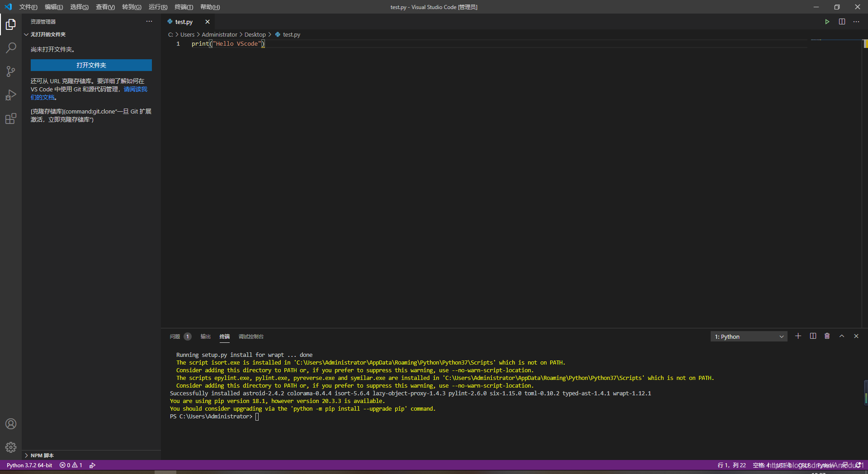Select Python 3.7.2 64-bit interpreter in status bar
Image resolution: width=868 pixels, height=474 pixels.
[x=29, y=465]
